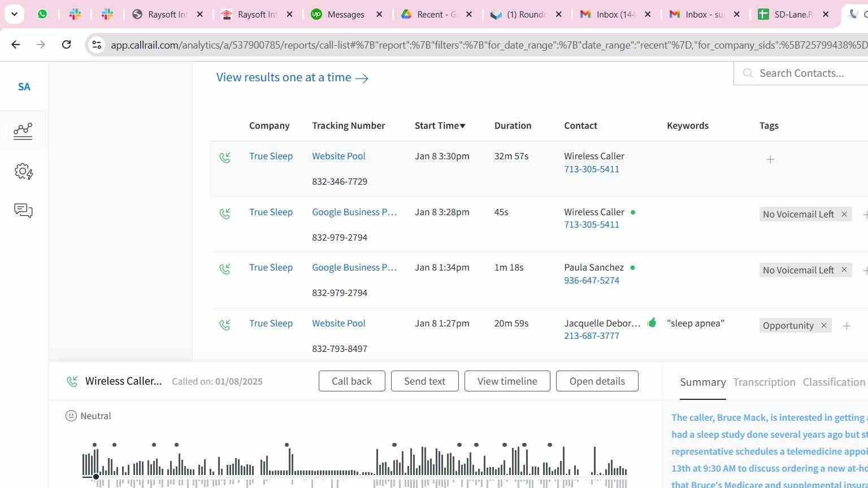Open contact number 213-687-3777

[x=591, y=335]
